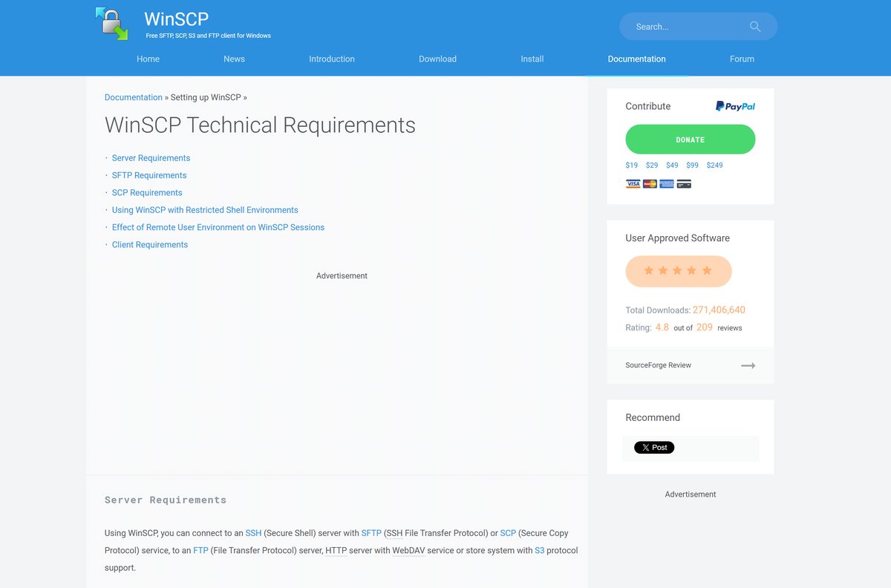Click the WebDAV abbreviation in the paragraph
This screenshot has width=891, height=588.
click(x=410, y=550)
